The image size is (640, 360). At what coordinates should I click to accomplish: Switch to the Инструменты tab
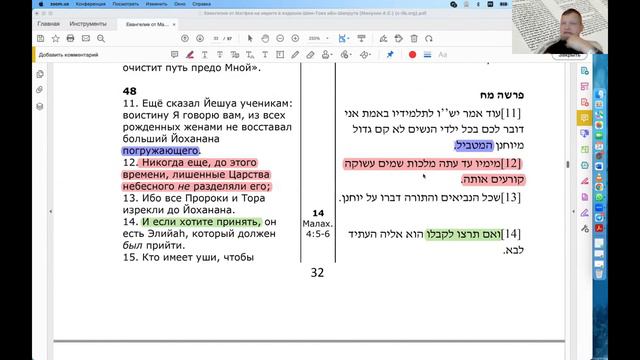[88, 24]
